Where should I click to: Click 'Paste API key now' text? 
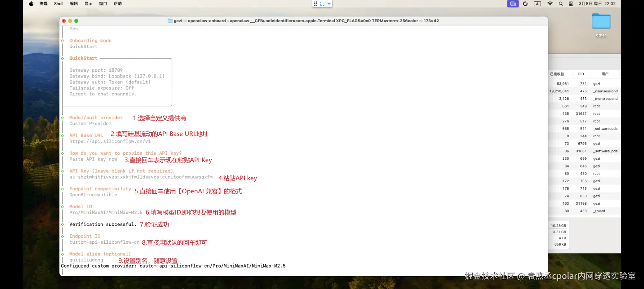tap(93, 159)
